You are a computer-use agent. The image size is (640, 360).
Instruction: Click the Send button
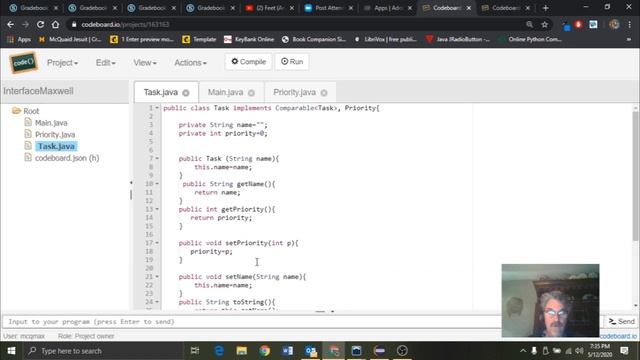pyautogui.click(x=621, y=322)
